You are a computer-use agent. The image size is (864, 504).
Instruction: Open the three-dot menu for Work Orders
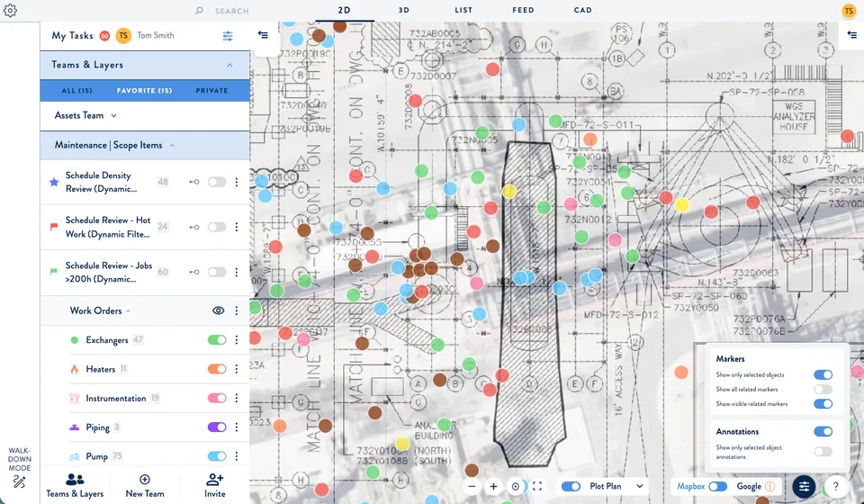(x=237, y=310)
